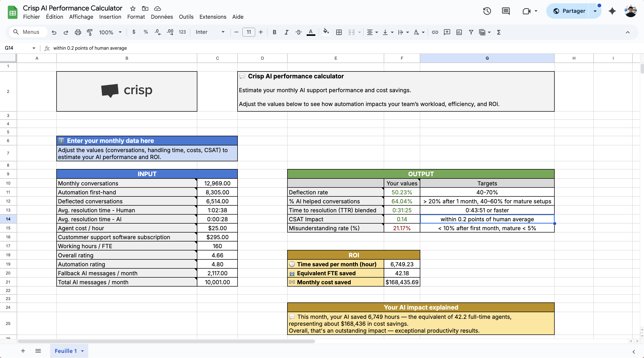Open the Extensions menu
This screenshot has height=358, width=644.
point(213,17)
